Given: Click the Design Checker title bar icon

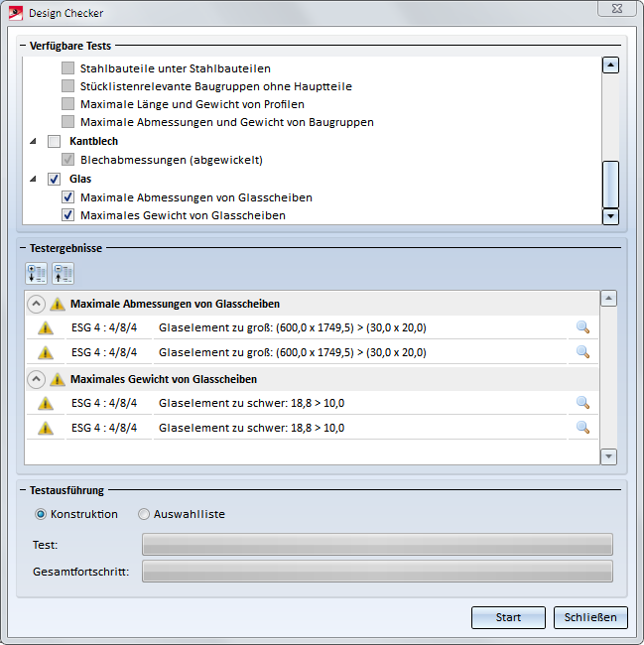Looking at the screenshot, I should coord(16,13).
